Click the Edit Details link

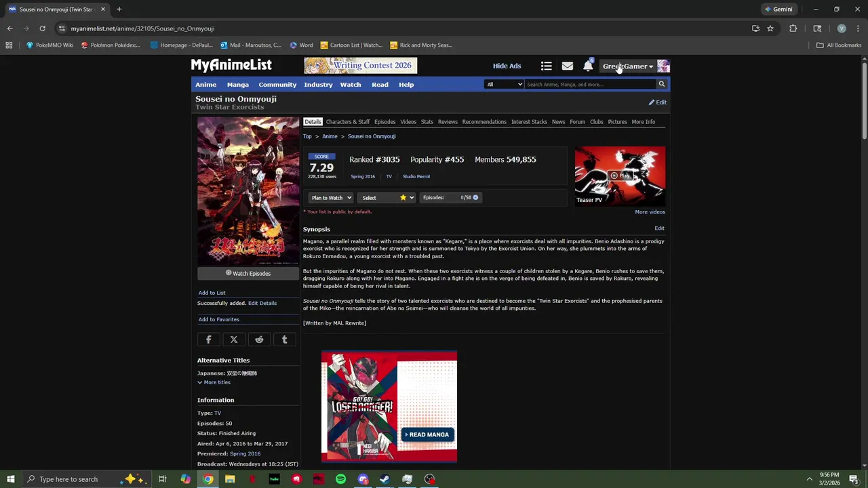(262, 303)
